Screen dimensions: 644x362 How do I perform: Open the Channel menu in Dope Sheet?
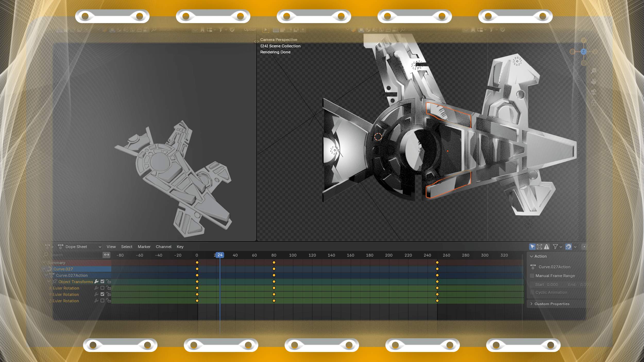164,247
